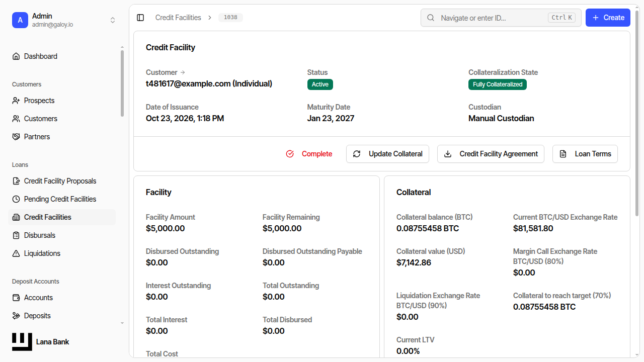Click the arrow next to Customer label
Image resolution: width=644 pixels, height=362 pixels.
[x=183, y=72]
